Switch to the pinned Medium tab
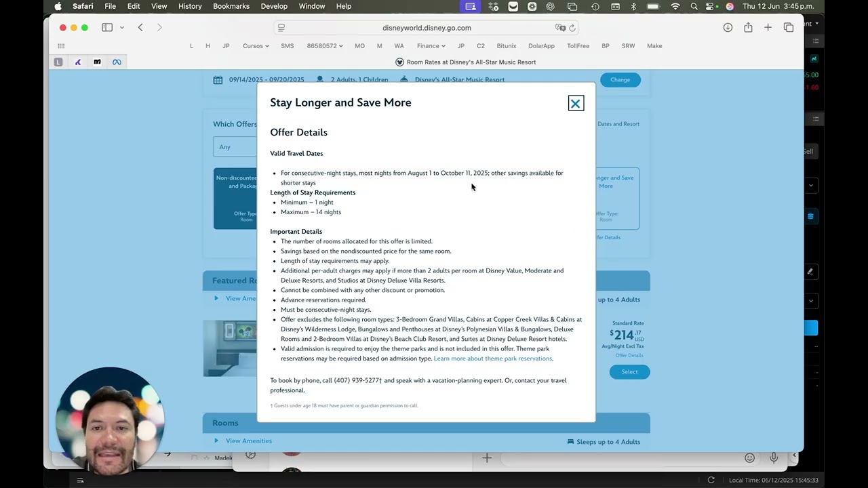Viewport: 868px width, 488px height. [x=97, y=62]
